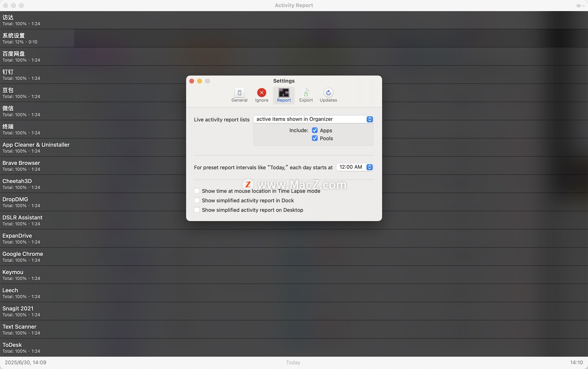
Task: Select the Snagit 2021 row
Action: tap(294, 311)
